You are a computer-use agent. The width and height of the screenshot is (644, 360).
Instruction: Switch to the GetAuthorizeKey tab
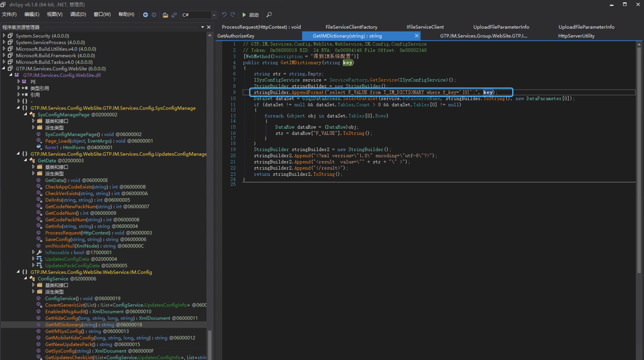(236, 36)
